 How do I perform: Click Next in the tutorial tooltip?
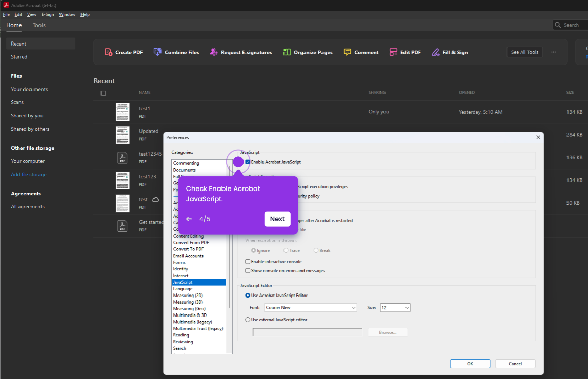pos(277,219)
